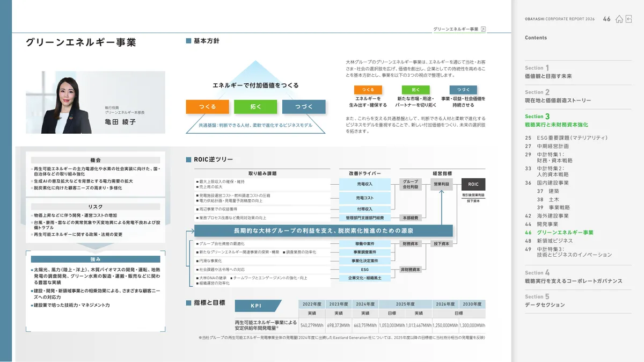Open Section 5 データセクション

coord(545,301)
